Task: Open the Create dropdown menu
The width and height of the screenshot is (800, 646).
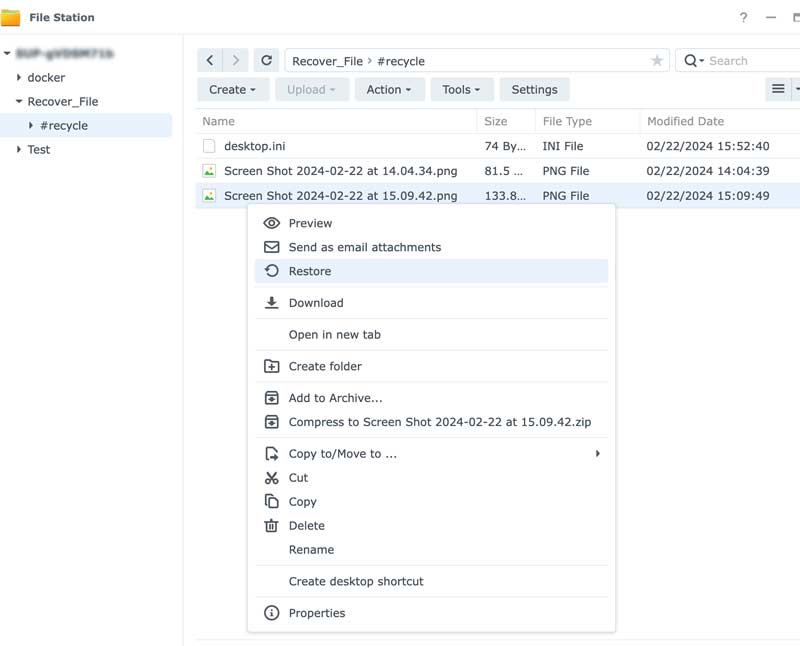Action: 232,89
